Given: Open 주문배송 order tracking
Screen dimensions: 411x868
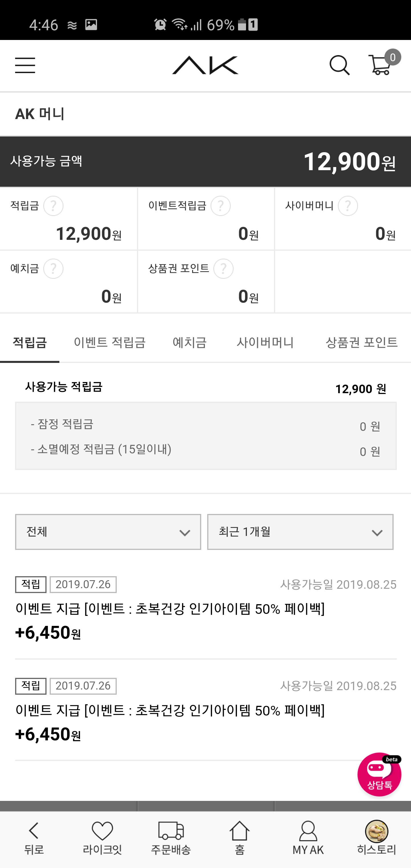Looking at the screenshot, I should click(x=171, y=838).
